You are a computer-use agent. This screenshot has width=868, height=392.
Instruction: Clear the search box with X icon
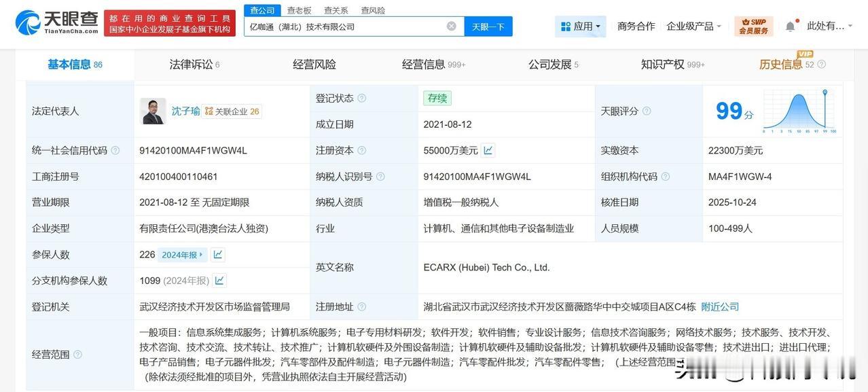coord(452,26)
